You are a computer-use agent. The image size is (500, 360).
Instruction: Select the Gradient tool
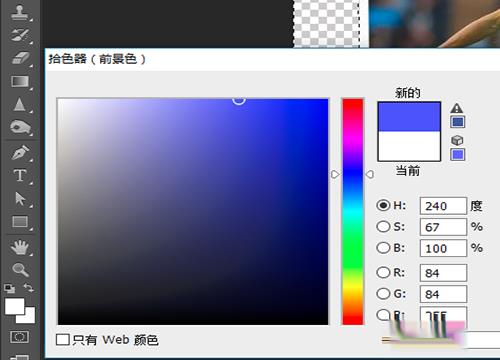20,81
